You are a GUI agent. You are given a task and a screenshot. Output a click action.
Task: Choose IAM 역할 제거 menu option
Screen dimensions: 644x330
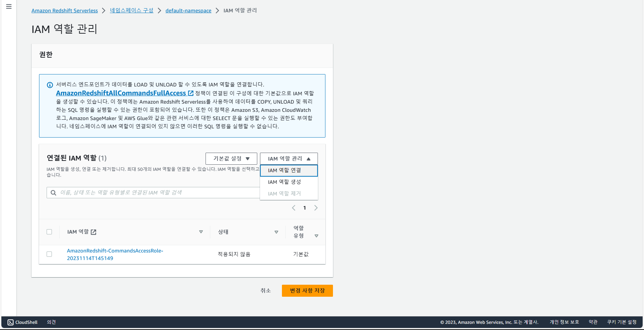click(x=289, y=194)
